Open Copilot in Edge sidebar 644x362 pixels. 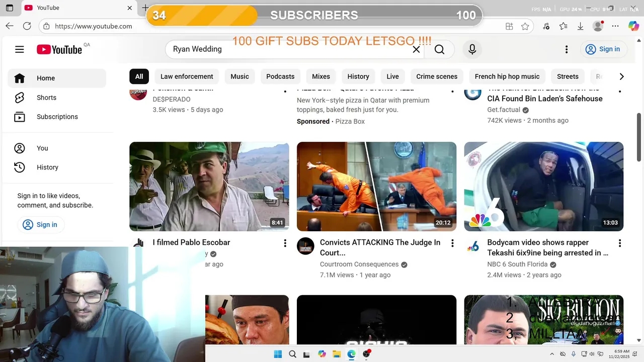(633, 26)
